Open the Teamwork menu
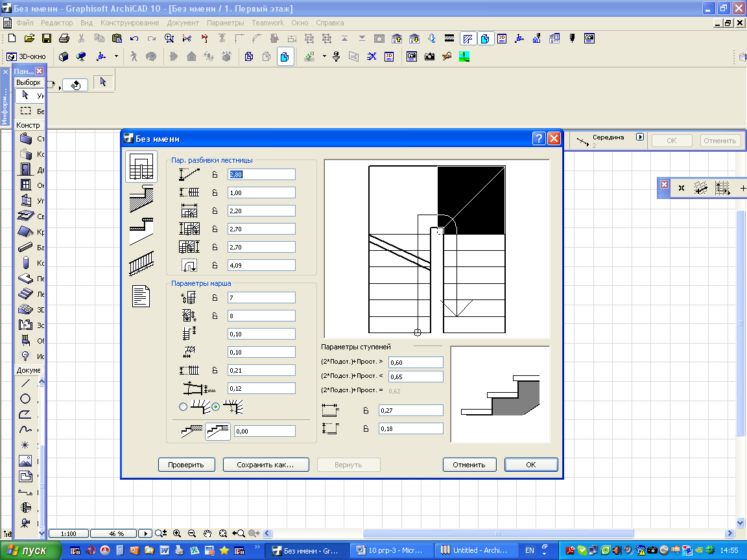 pos(268,23)
